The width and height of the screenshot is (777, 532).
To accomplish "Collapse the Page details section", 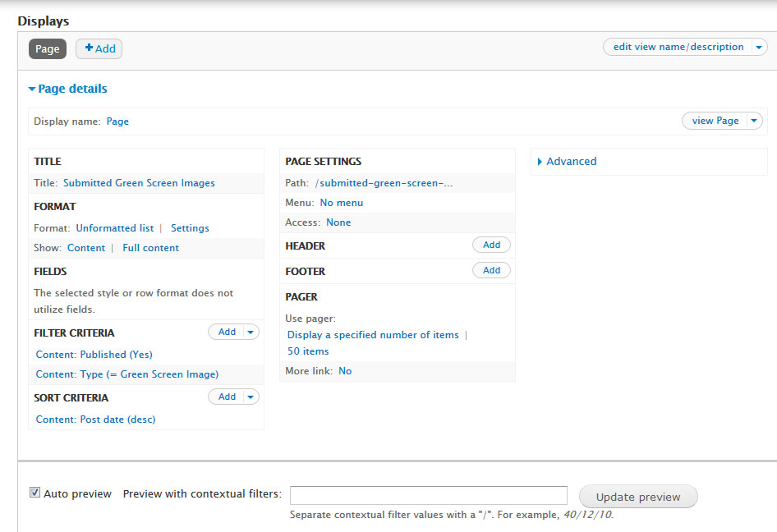I will coord(68,89).
